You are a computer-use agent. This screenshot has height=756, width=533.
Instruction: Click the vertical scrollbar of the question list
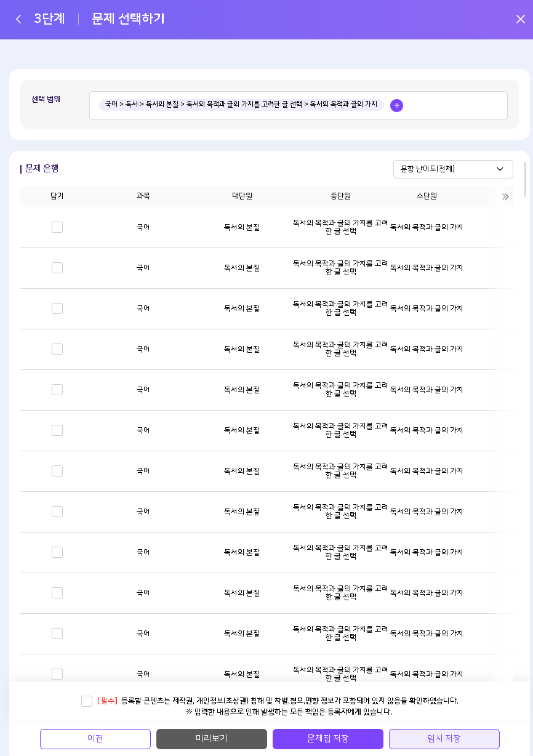point(525,179)
